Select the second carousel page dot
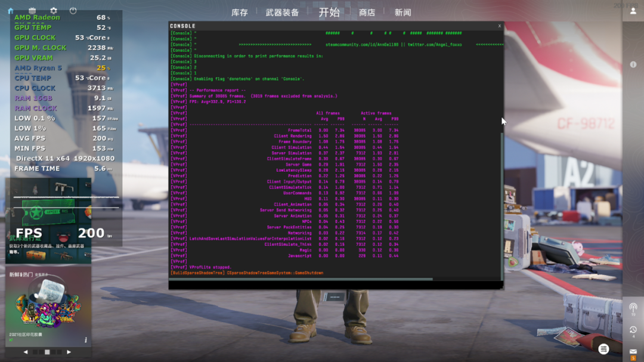This screenshot has width=644, height=362. tap(41, 352)
